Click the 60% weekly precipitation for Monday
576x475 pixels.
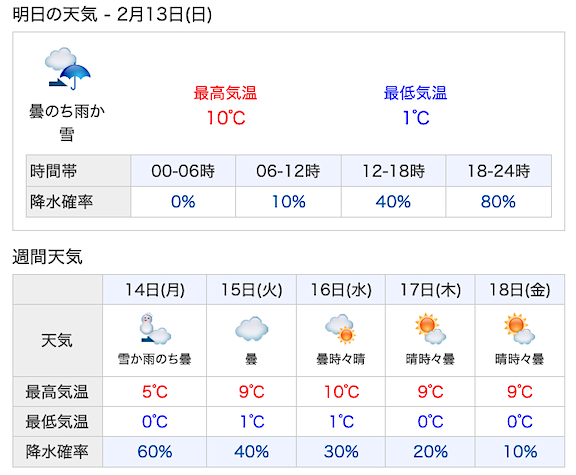[x=155, y=451]
